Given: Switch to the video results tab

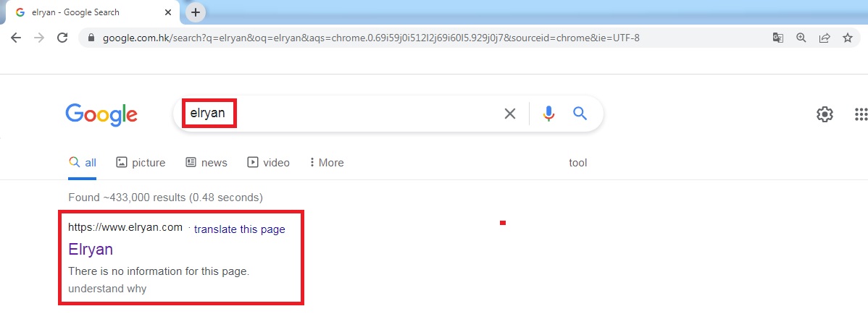Looking at the screenshot, I should (x=269, y=163).
